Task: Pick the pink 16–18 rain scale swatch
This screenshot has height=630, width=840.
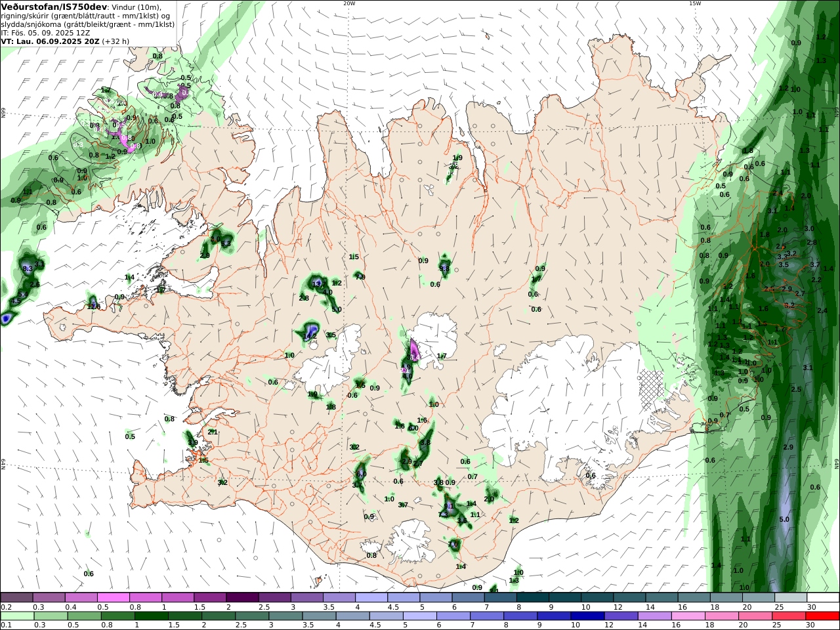Action: coord(688,616)
